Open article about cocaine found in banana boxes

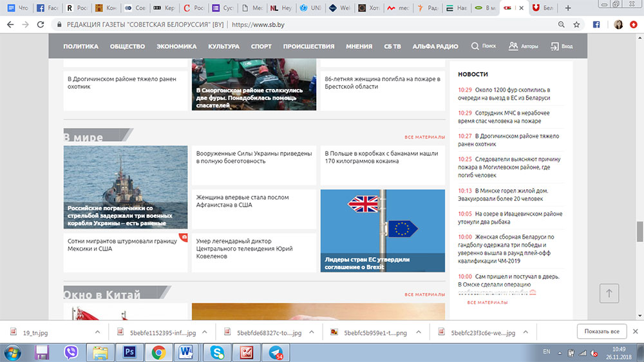click(x=381, y=157)
